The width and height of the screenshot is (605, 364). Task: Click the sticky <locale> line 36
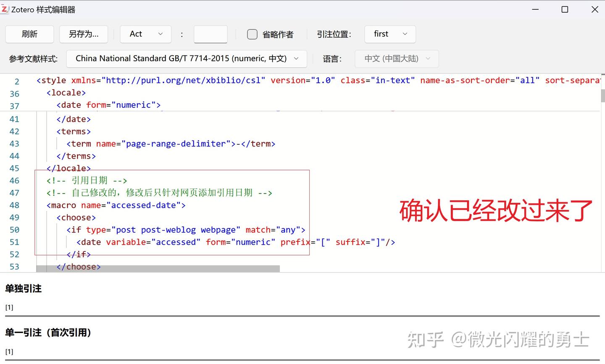coord(66,92)
